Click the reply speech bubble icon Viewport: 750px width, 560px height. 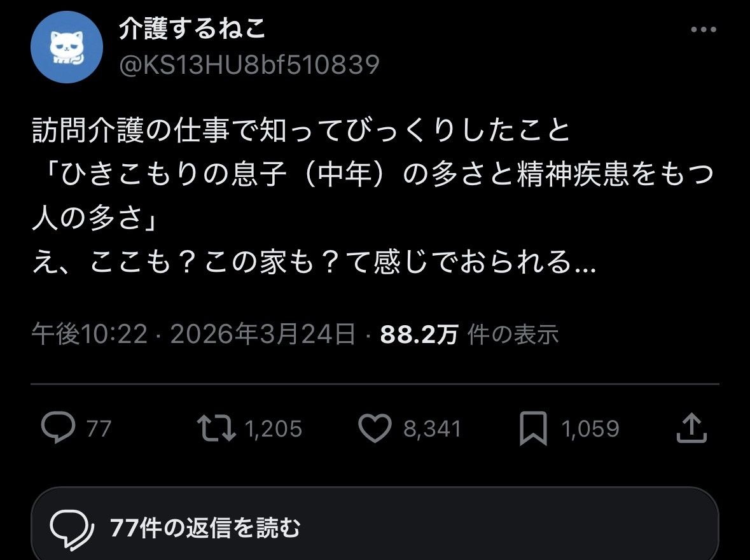[x=59, y=427]
